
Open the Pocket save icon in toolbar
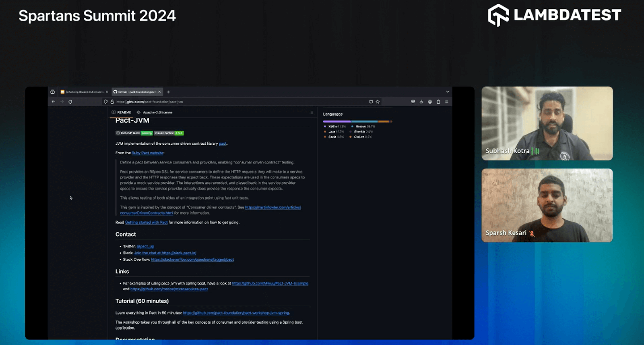(413, 102)
